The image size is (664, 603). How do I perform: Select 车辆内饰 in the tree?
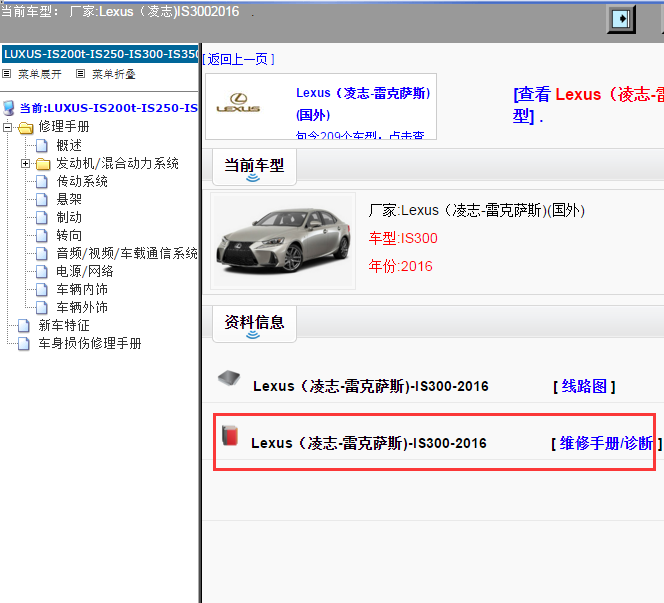(82, 290)
